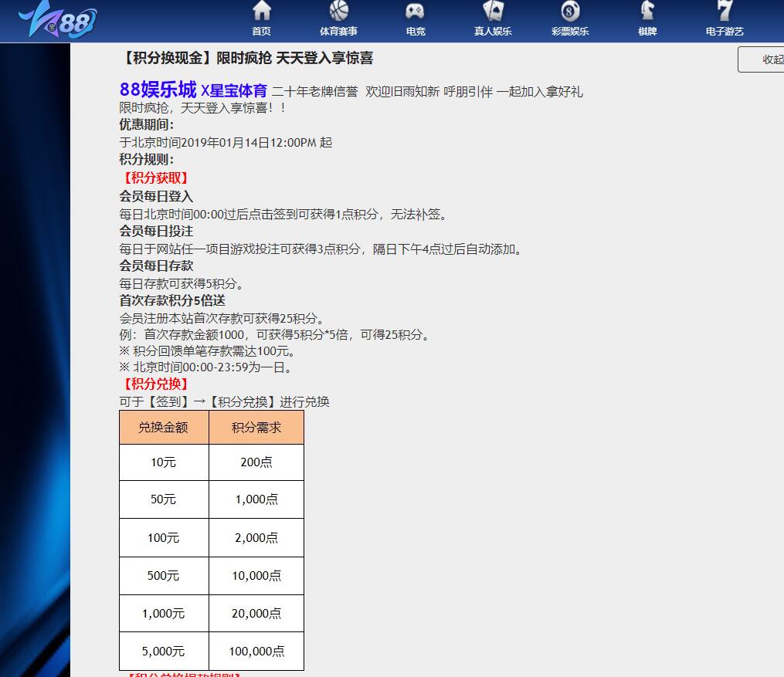Screen dimensions: 784x677
Task: Click the 兑换金额 table header cell
Action: (x=164, y=428)
